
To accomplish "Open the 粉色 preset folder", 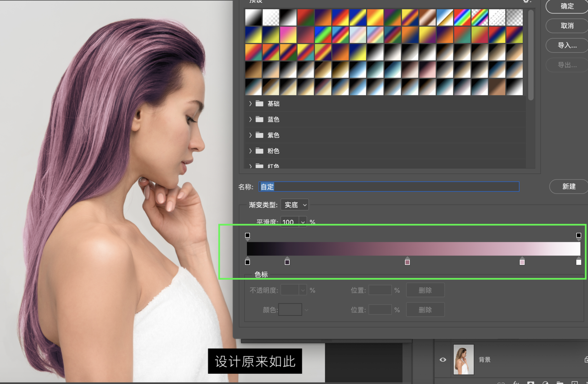I will 250,151.
